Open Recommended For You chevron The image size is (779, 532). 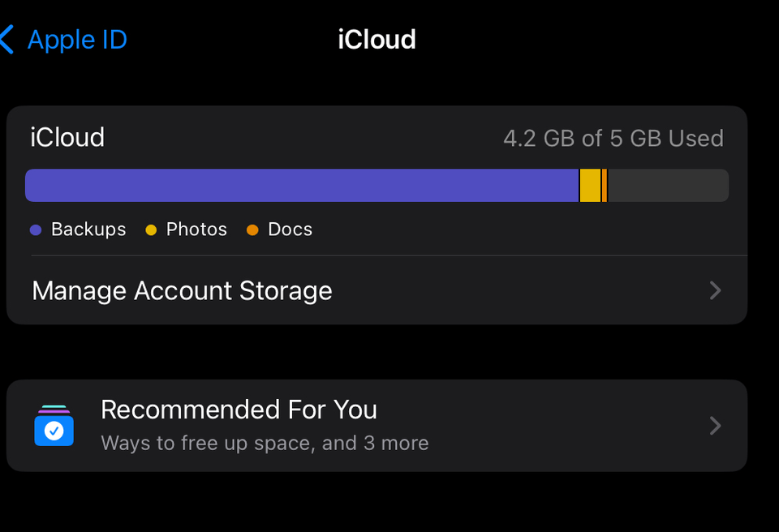[x=715, y=426]
